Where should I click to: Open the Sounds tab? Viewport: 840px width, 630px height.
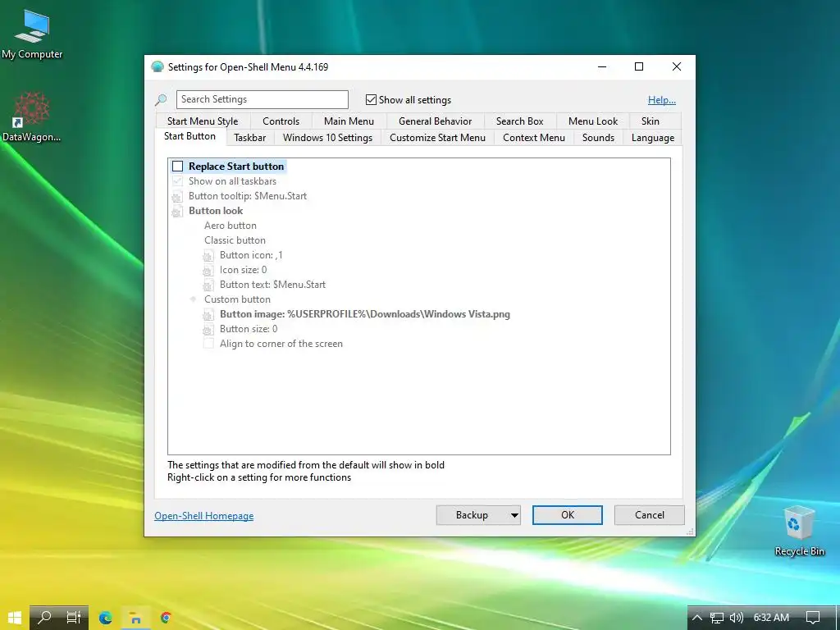[598, 138]
